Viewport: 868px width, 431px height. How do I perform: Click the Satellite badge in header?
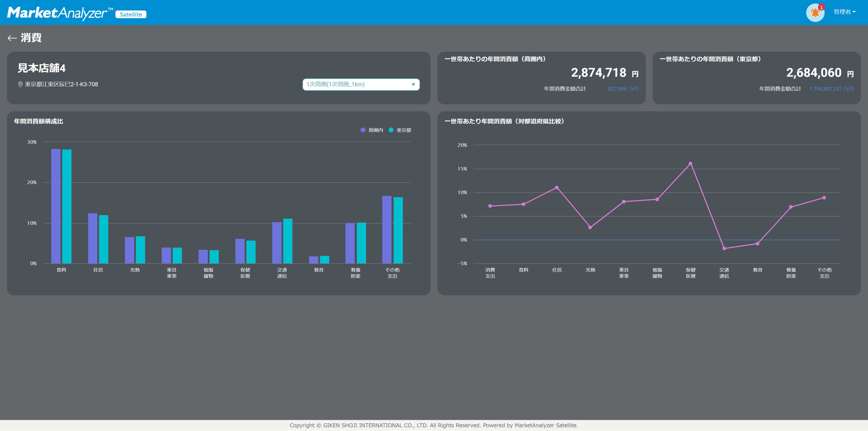(x=131, y=14)
